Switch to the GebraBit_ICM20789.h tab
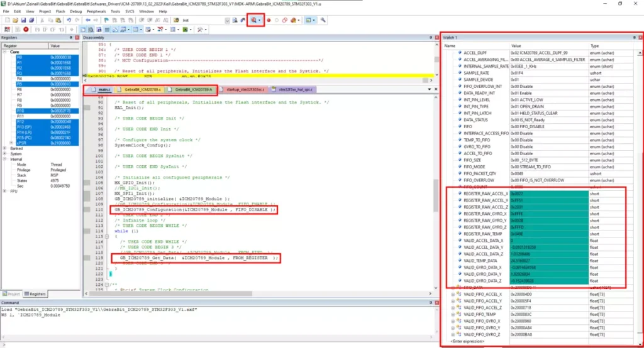This screenshot has width=644, height=348. click(190, 89)
